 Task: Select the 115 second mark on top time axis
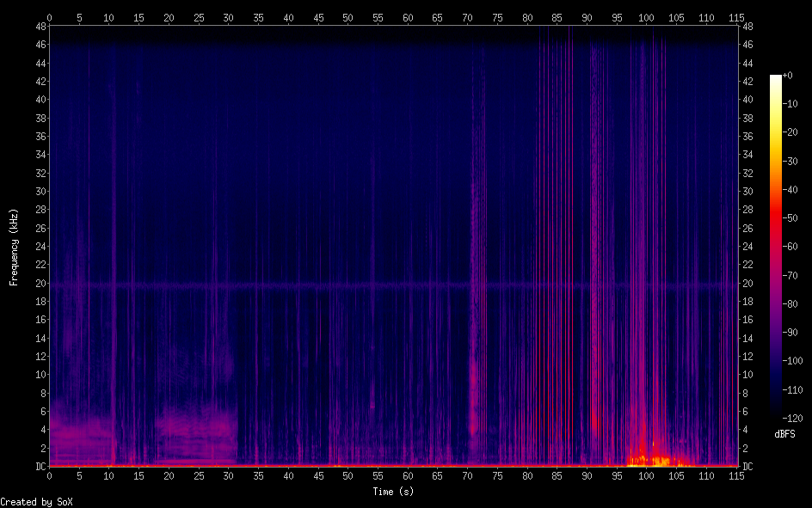click(x=735, y=17)
